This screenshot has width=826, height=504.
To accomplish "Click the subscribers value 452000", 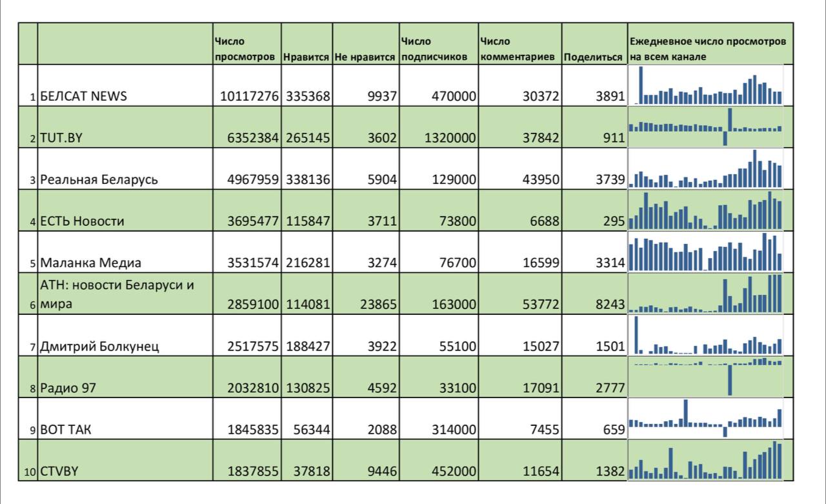I will coord(454,472).
